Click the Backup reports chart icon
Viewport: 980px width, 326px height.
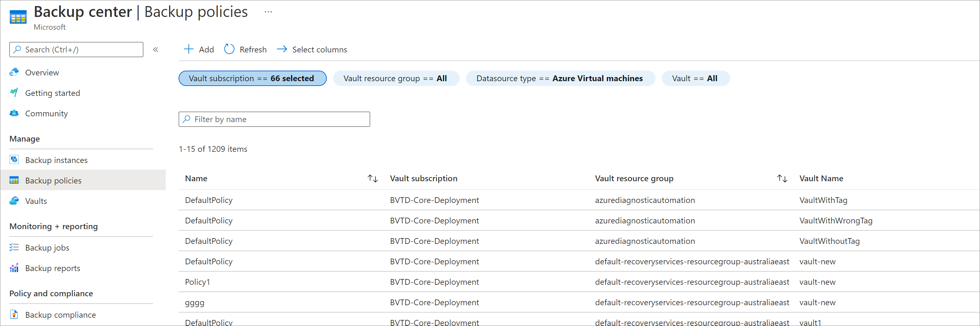(x=14, y=268)
